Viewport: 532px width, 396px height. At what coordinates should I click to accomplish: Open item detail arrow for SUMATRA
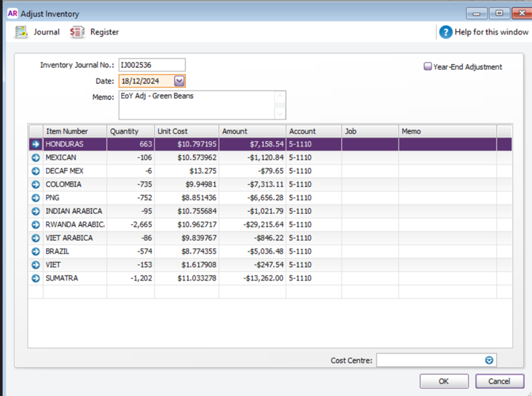35,278
